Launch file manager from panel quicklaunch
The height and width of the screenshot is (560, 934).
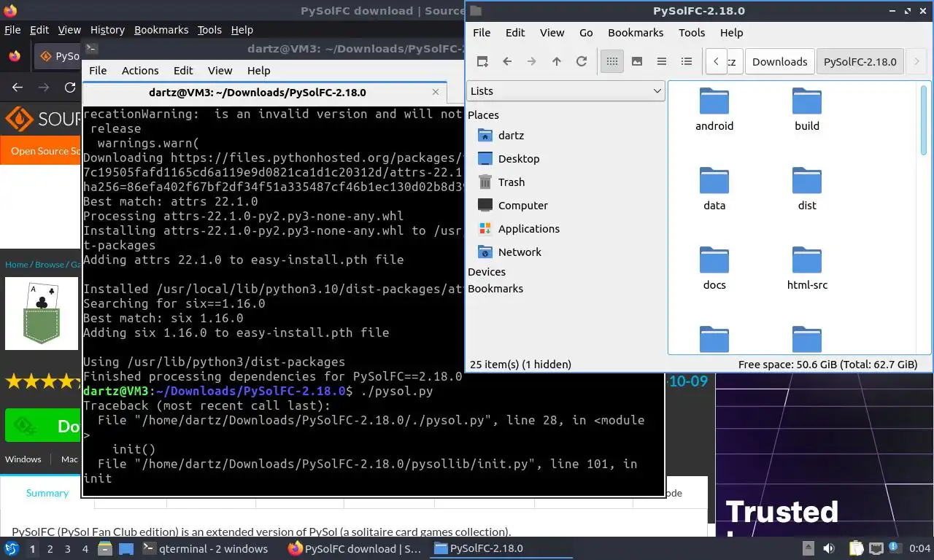pos(105,548)
